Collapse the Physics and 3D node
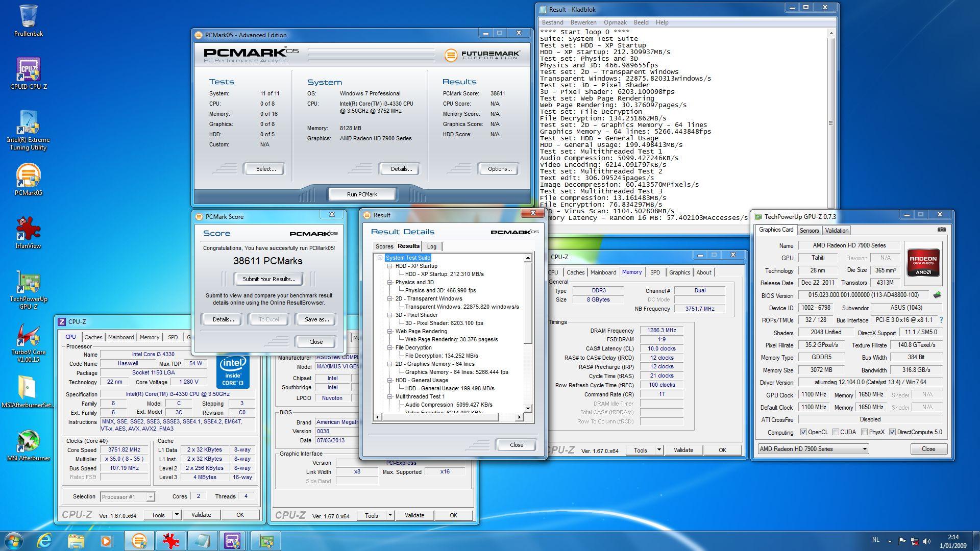This screenshot has height=551, width=980. coord(389,283)
